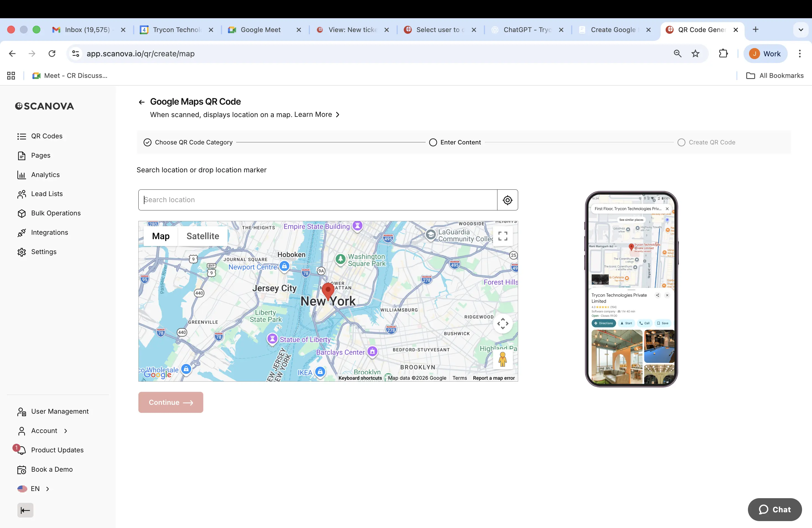Click the Street View pegman
Viewport: 812px width, 528px height.
click(x=503, y=360)
